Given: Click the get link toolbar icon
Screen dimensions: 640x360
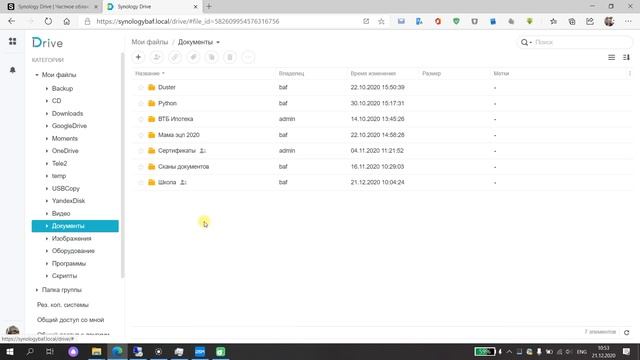Looking at the screenshot, I should point(175,57).
